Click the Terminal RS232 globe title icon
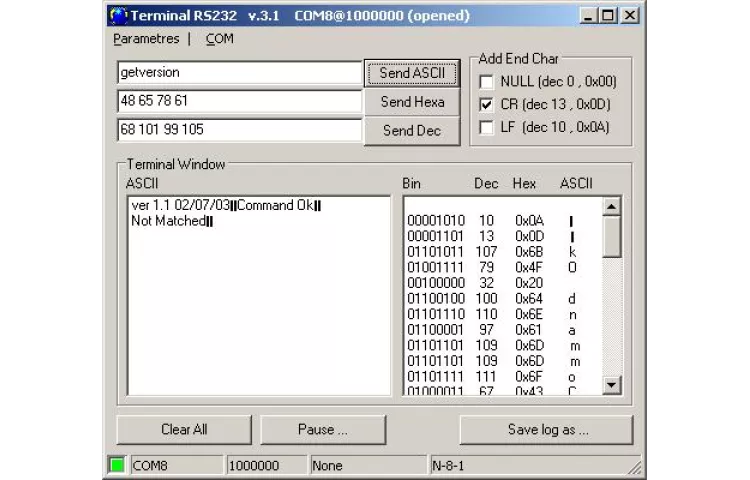The image size is (750, 480). click(119, 16)
